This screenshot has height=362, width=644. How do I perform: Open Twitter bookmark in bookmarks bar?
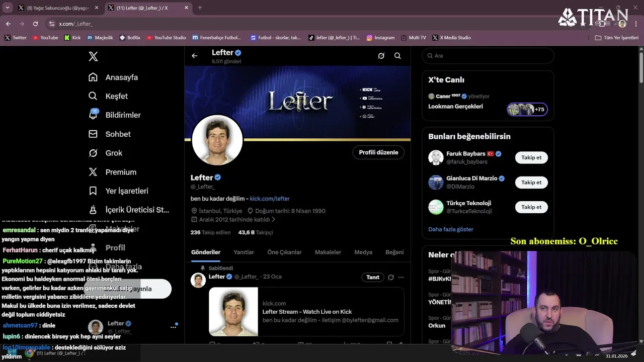(x=16, y=38)
